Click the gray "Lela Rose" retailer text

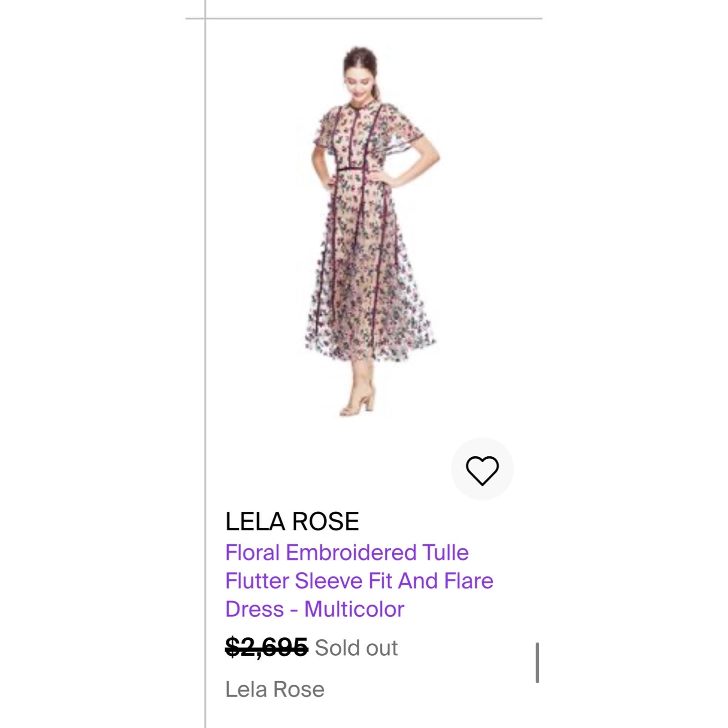pos(275,689)
